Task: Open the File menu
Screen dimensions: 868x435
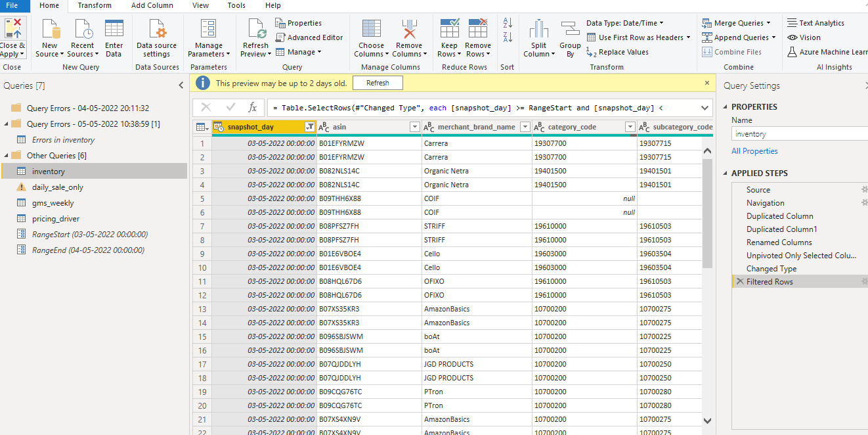Action: coord(12,5)
